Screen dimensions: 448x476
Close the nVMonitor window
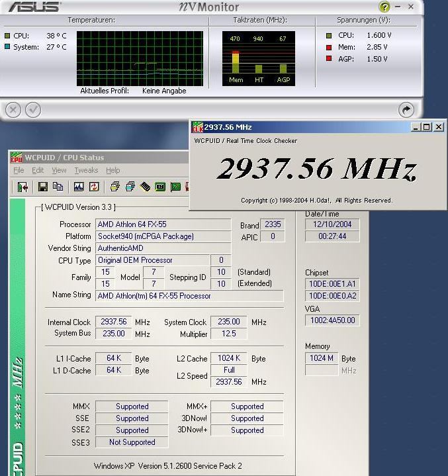click(x=411, y=7)
